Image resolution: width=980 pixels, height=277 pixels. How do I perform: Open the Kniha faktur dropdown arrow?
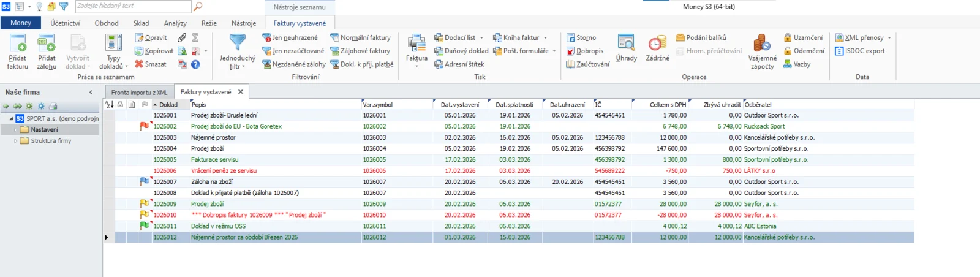(x=545, y=38)
